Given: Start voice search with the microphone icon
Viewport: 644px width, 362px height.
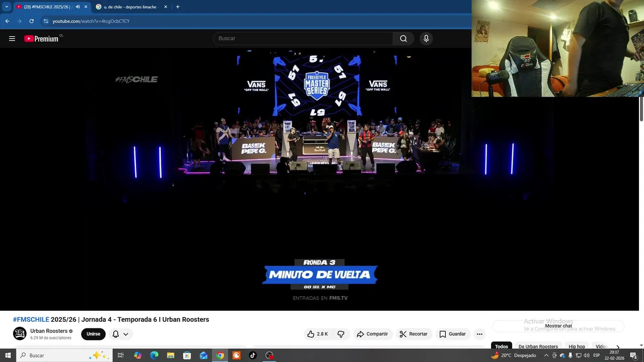Looking at the screenshot, I should tap(426, 39).
